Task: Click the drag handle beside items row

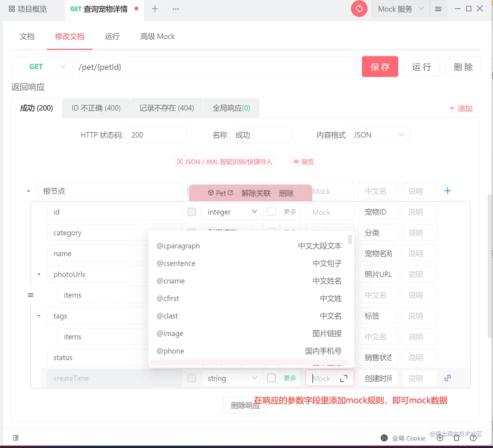Action: tap(31, 295)
